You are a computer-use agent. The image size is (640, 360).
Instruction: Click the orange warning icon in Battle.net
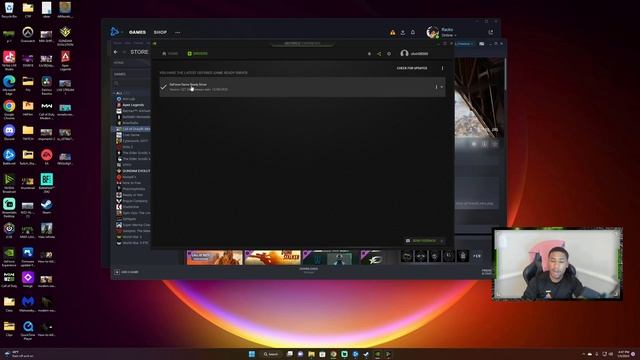pyautogui.click(x=393, y=32)
